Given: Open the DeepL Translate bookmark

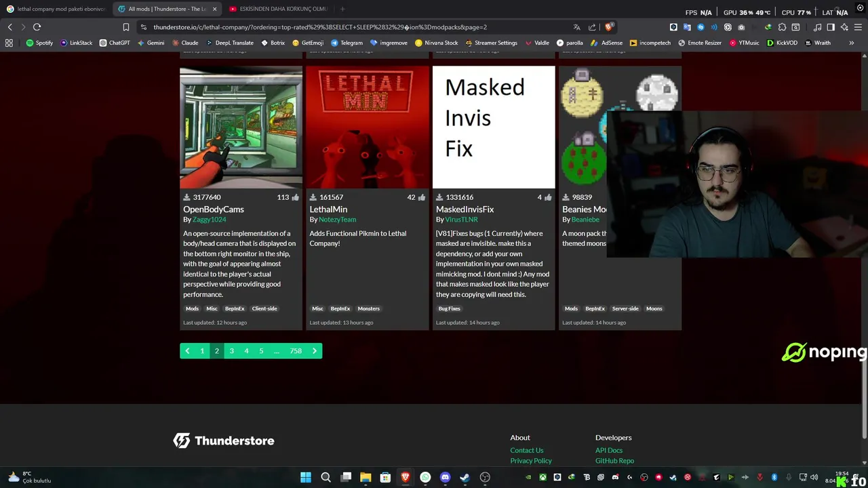Looking at the screenshot, I should (x=229, y=43).
